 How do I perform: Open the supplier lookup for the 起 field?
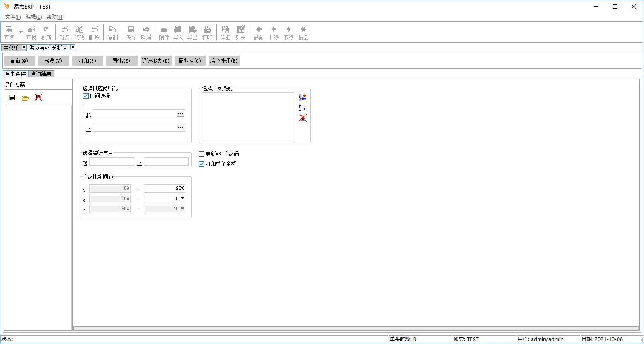click(x=181, y=114)
